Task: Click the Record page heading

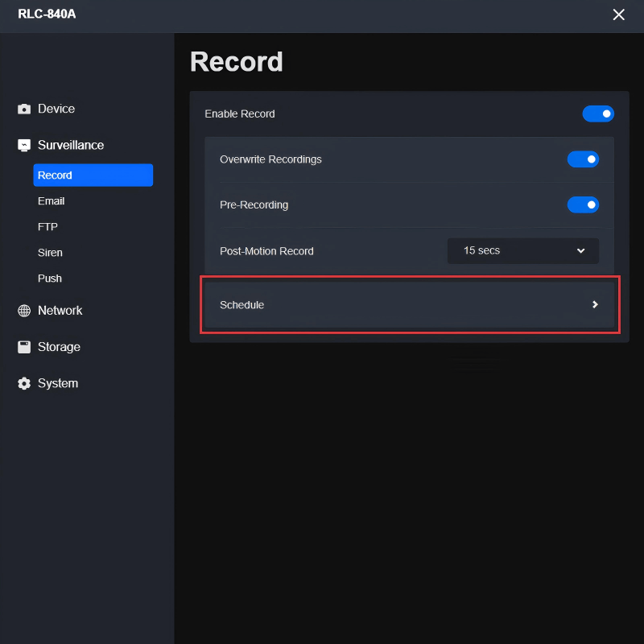Action: [x=237, y=62]
